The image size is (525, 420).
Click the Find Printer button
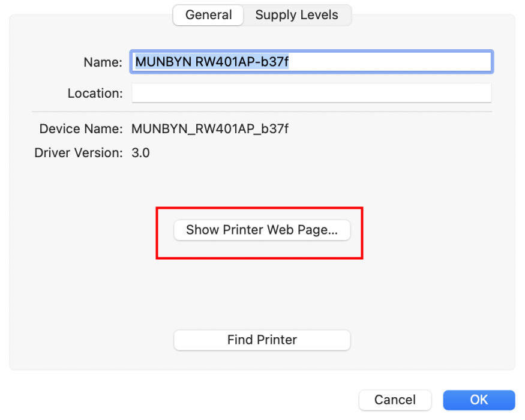coord(262,340)
